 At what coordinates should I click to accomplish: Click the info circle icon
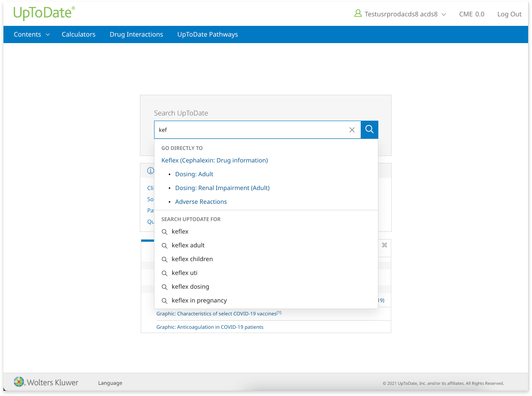[150, 171]
